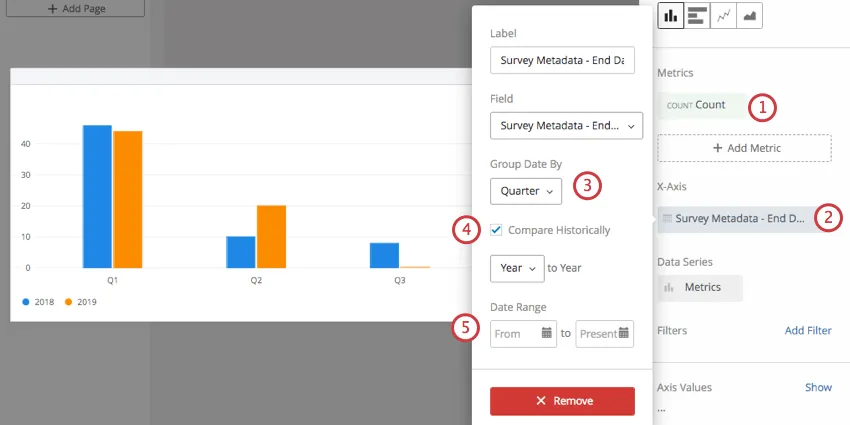Click the Add Filter link
Viewport: 850px width, 425px height.
808,331
